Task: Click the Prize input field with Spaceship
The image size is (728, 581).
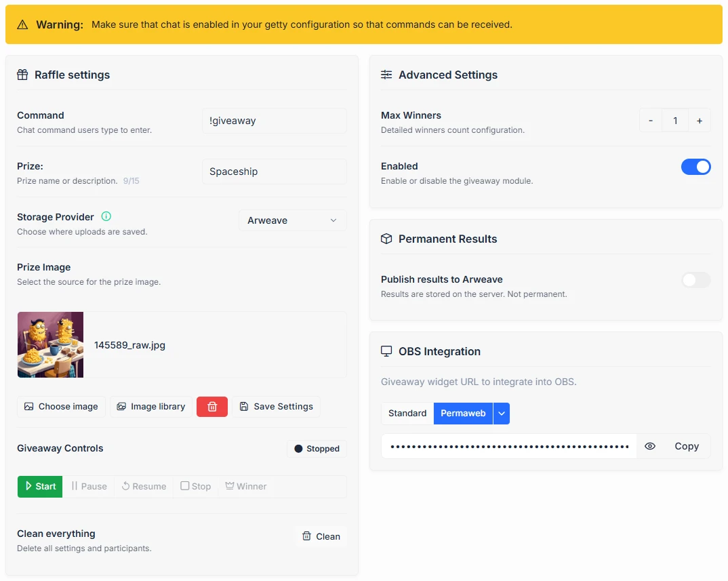Action: (274, 172)
